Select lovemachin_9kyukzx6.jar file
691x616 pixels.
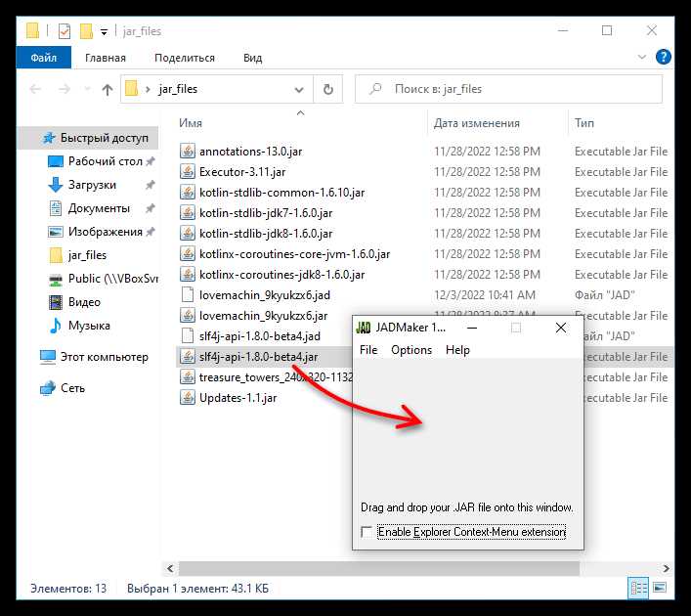[263, 316]
